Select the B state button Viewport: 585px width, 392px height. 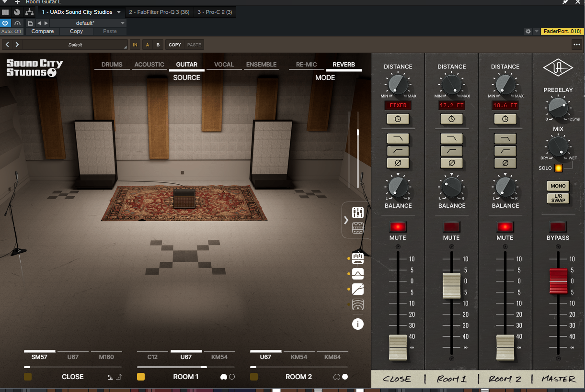[158, 45]
